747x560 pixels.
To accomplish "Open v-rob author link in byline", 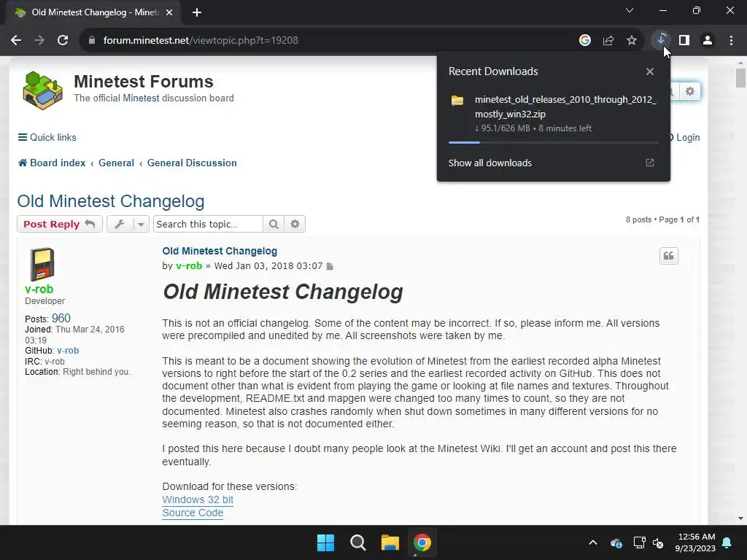I will [x=189, y=265].
